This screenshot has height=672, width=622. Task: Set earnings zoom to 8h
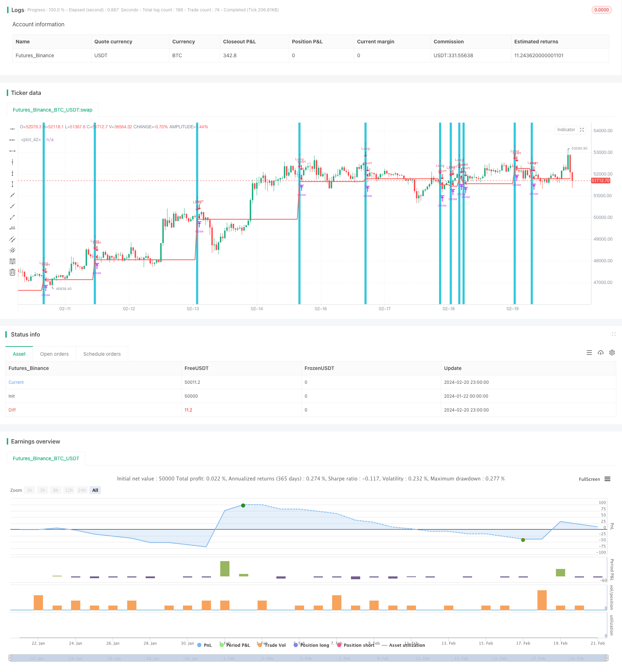coord(56,490)
